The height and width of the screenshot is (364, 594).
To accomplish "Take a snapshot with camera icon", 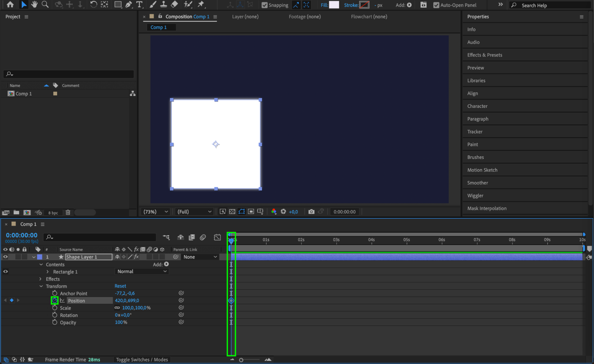I will coord(311,212).
